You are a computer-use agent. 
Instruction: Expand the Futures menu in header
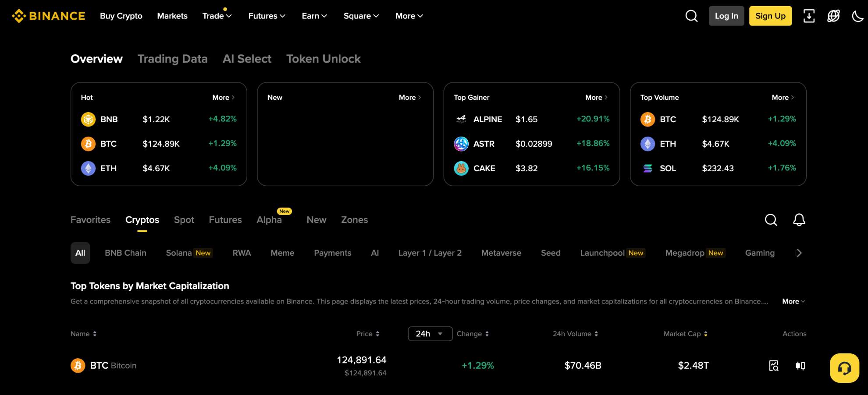267,16
